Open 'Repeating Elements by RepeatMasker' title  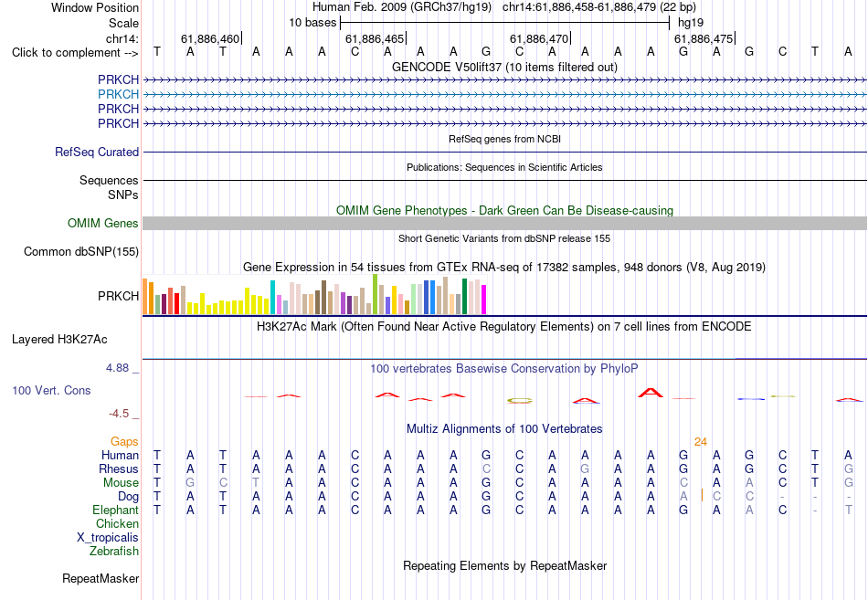[x=504, y=565]
